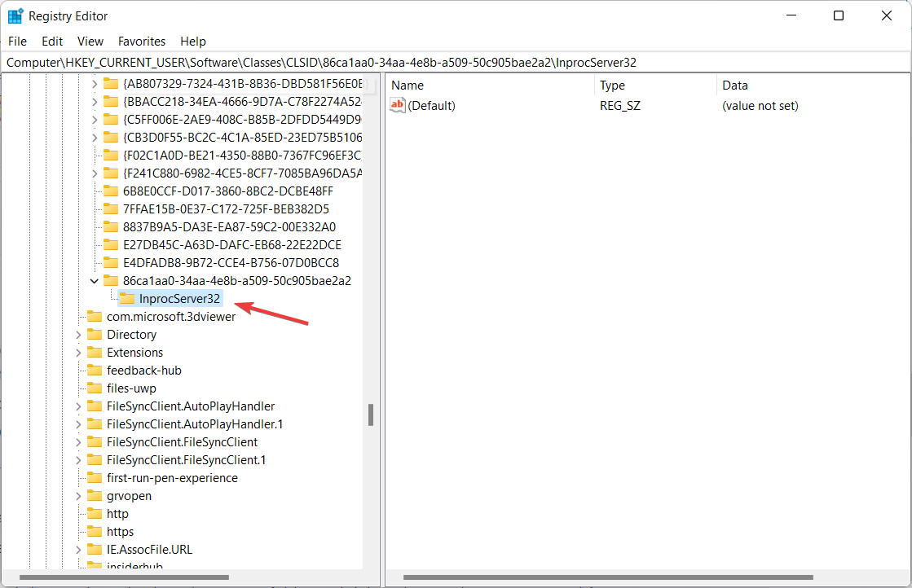This screenshot has width=912, height=588.
Task: Click the registry path address bar
Action: (x=456, y=62)
